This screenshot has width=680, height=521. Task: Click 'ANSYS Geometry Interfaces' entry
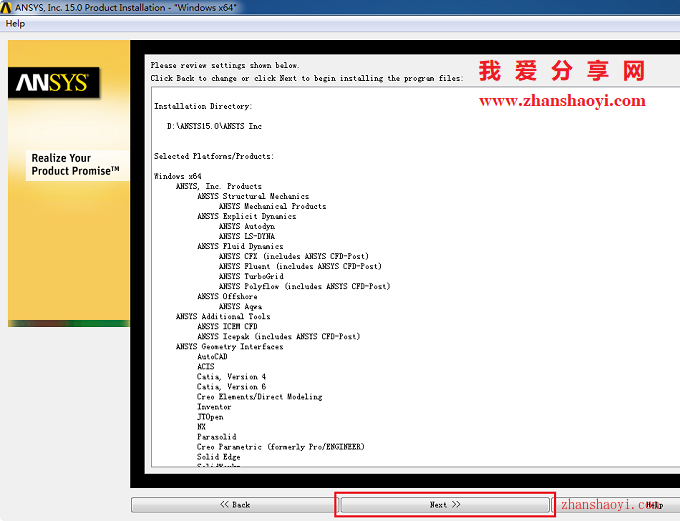(x=229, y=346)
